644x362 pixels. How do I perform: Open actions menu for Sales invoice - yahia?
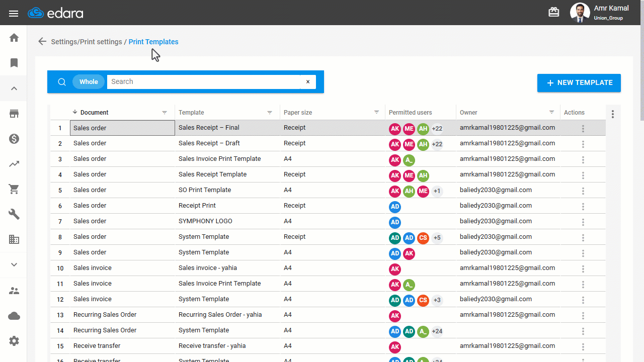[583, 269]
